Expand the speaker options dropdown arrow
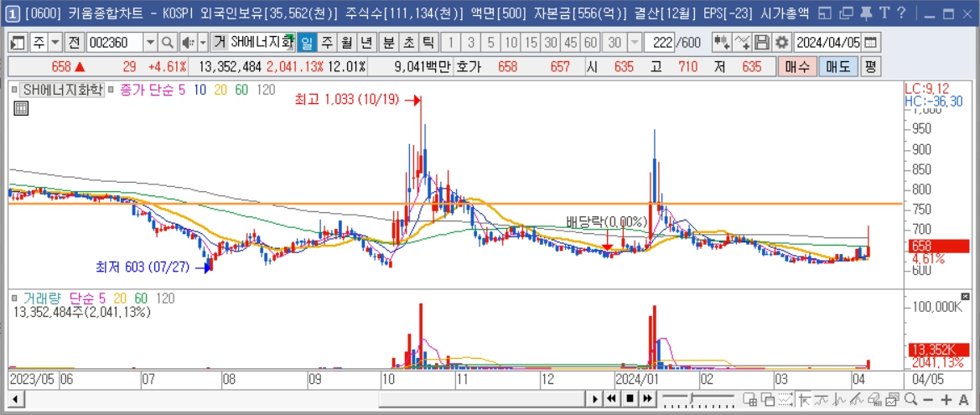Screen dimensions: 980x415 pos(203,43)
